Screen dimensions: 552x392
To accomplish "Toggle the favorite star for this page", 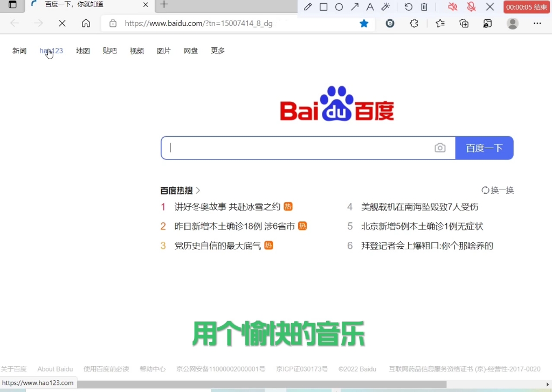I will (x=364, y=24).
